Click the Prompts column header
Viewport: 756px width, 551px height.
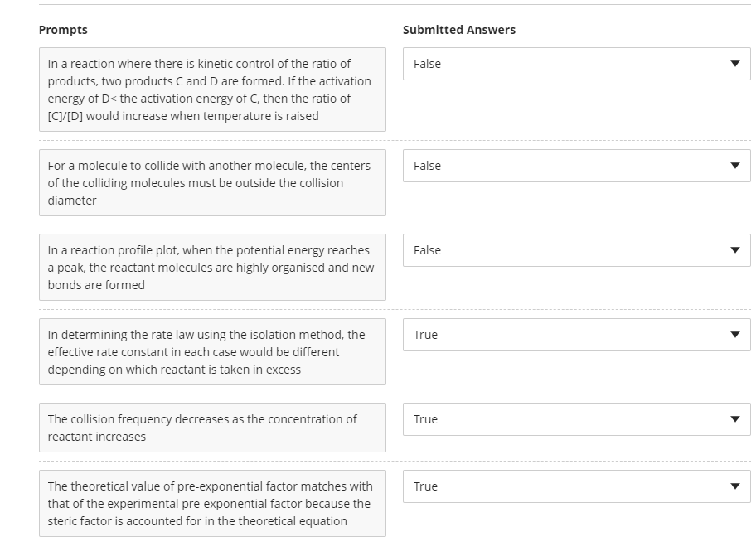click(x=62, y=30)
